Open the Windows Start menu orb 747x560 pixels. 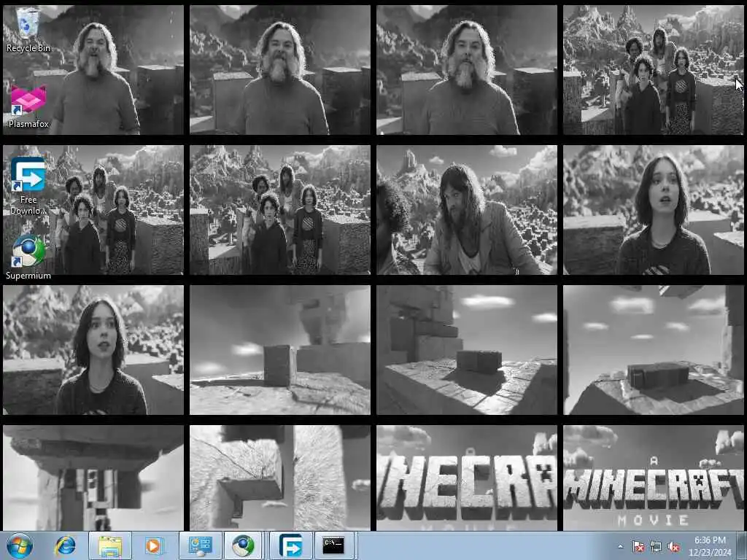[20, 545]
